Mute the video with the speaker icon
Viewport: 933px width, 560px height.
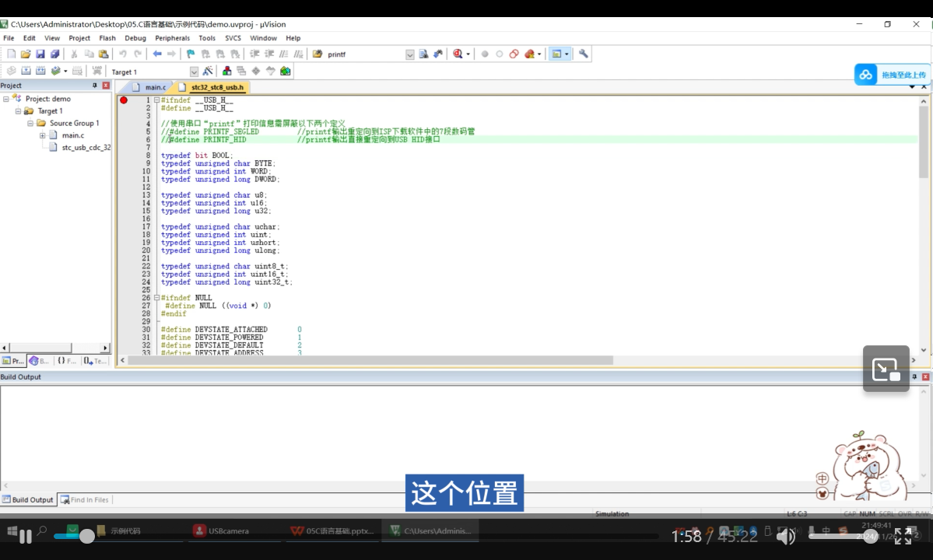click(785, 536)
